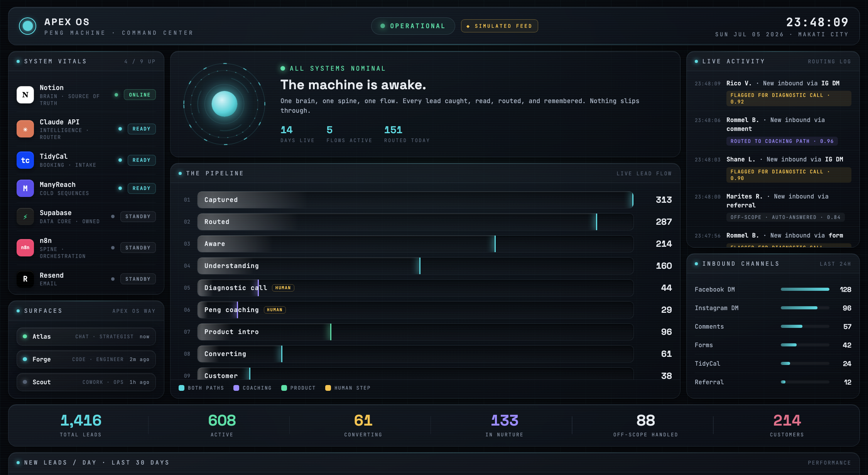This screenshot has width=868, height=475.
Task: Click the APEX OS WAY label
Action: click(x=134, y=311)
